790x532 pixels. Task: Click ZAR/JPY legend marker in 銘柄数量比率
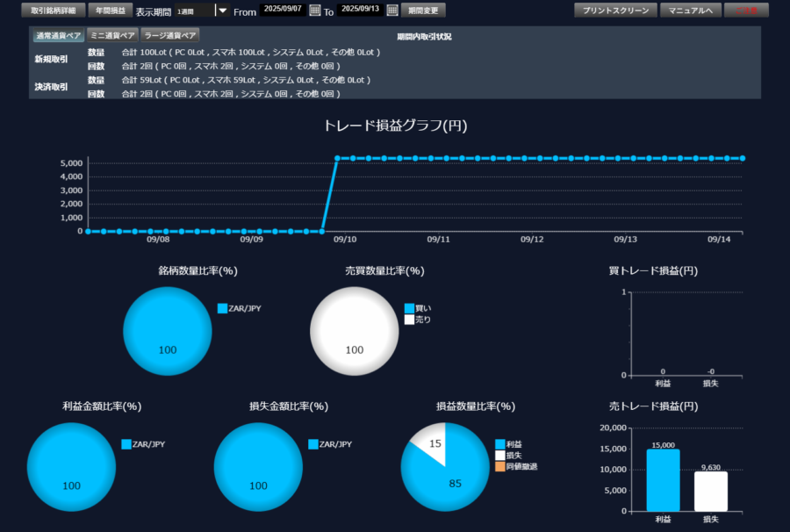pyautogui.click(x=222, y=308)
